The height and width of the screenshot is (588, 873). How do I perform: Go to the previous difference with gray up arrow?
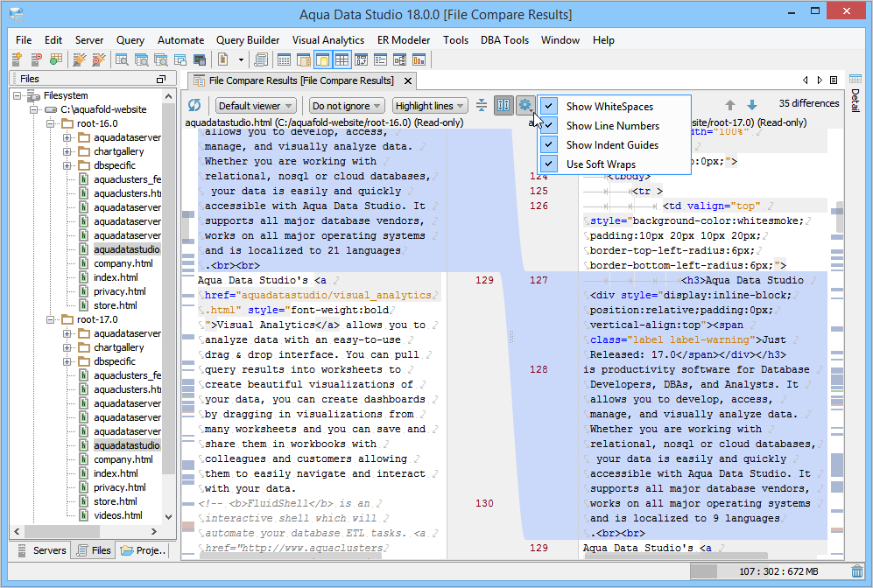tap(730, 105)
